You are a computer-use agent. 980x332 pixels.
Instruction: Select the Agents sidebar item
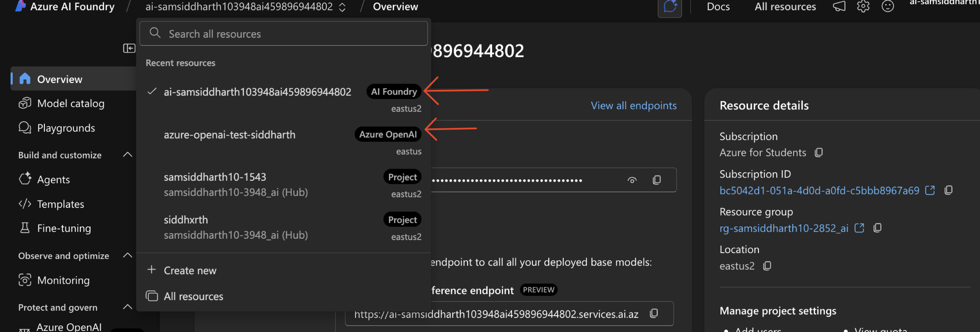(53, 179)
